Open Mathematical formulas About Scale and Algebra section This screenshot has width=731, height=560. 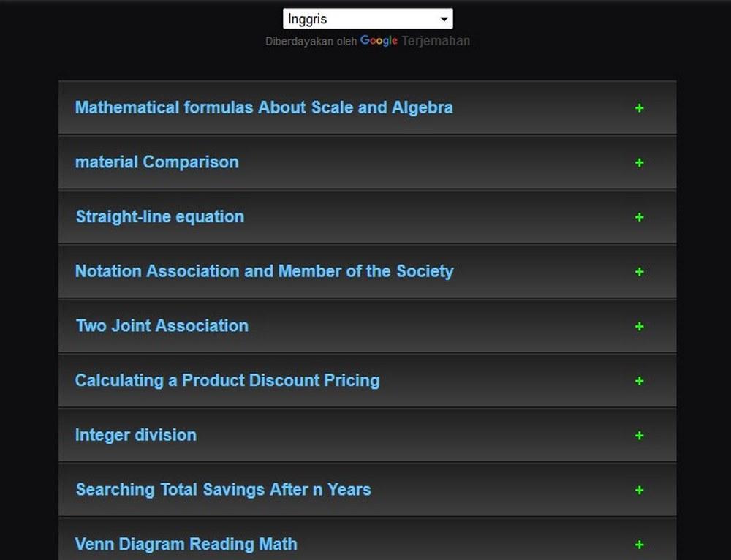coord(264,107)
